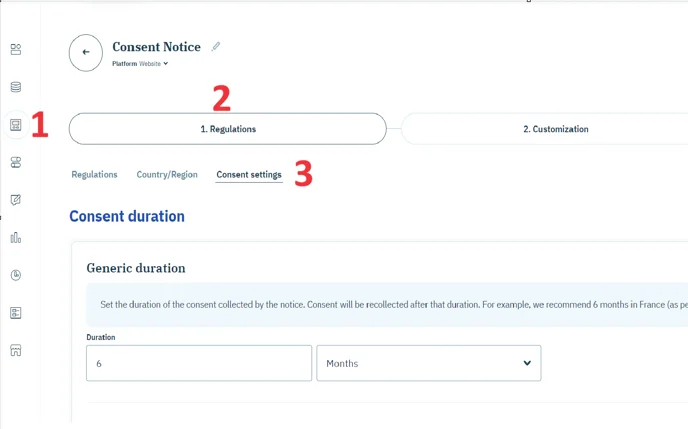This screenshot has width=688, height=429.
Task: Click the Consent Notice title text
Action: [156, 47]
